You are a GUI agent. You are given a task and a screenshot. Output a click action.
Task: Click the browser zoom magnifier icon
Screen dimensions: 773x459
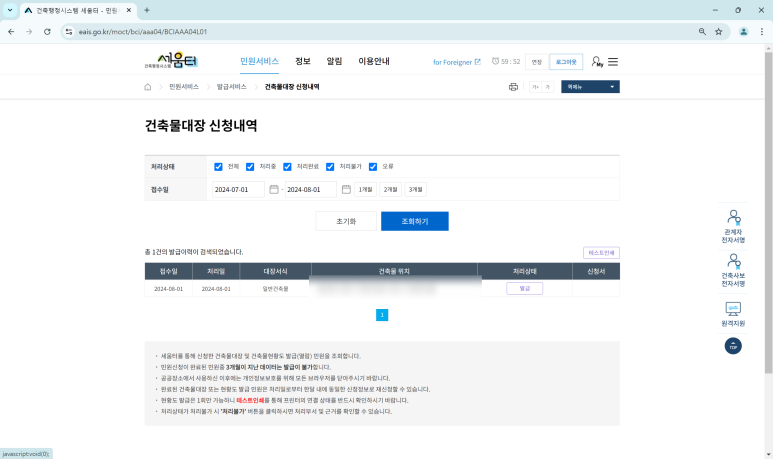tap(702, 32)
